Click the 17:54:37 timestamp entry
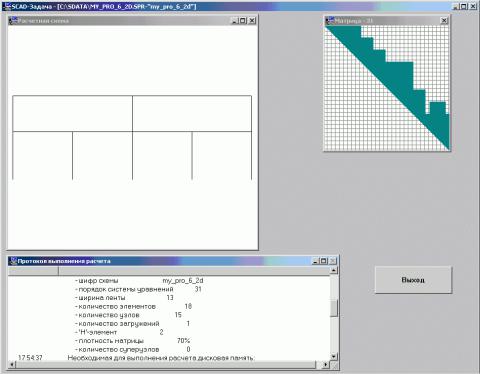 (30, 358)
